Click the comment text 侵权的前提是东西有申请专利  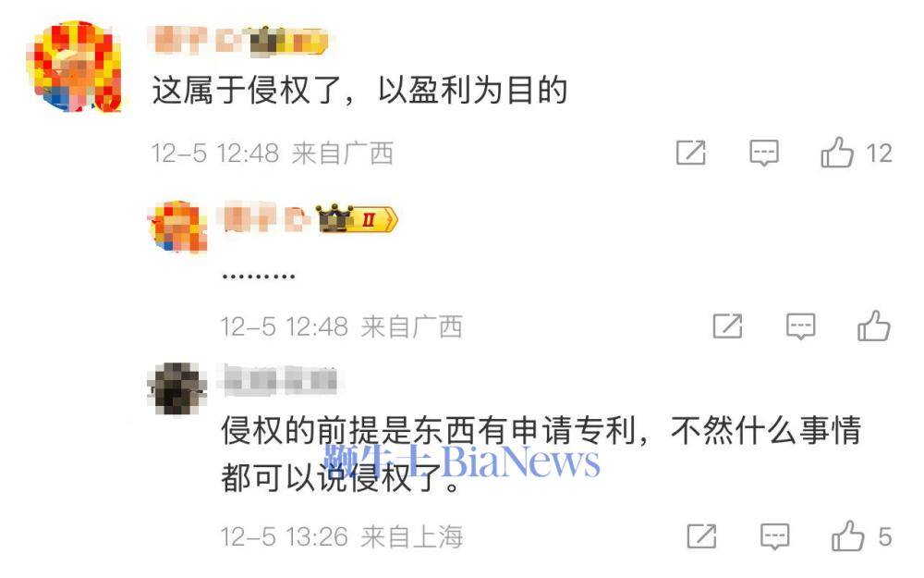[428, 430]
